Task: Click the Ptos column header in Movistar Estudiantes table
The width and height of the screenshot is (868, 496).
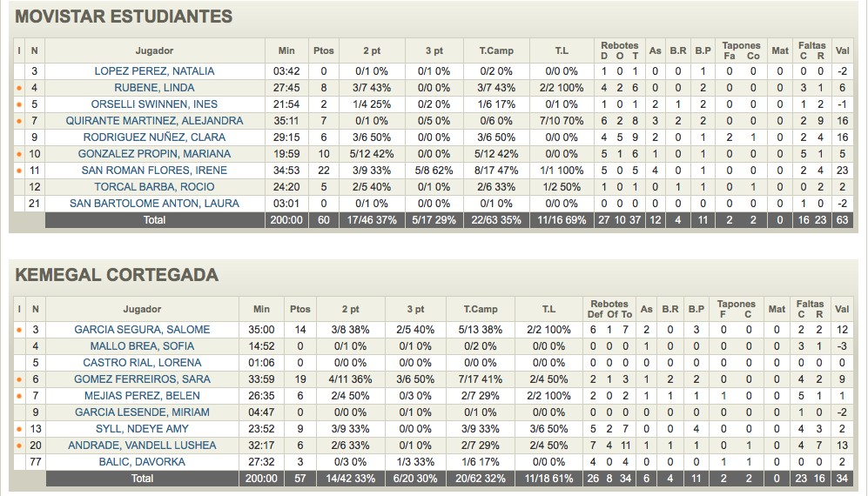Action: pos(323,51)
